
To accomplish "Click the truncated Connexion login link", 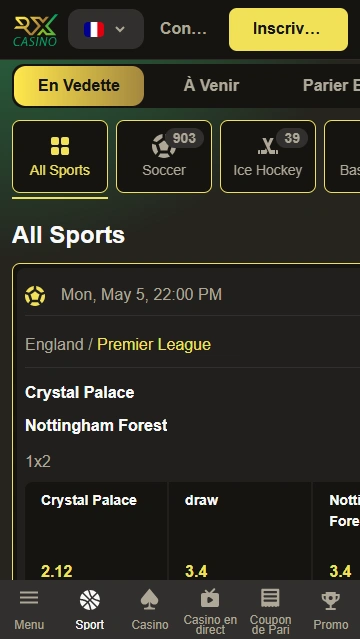I will 183,29.
